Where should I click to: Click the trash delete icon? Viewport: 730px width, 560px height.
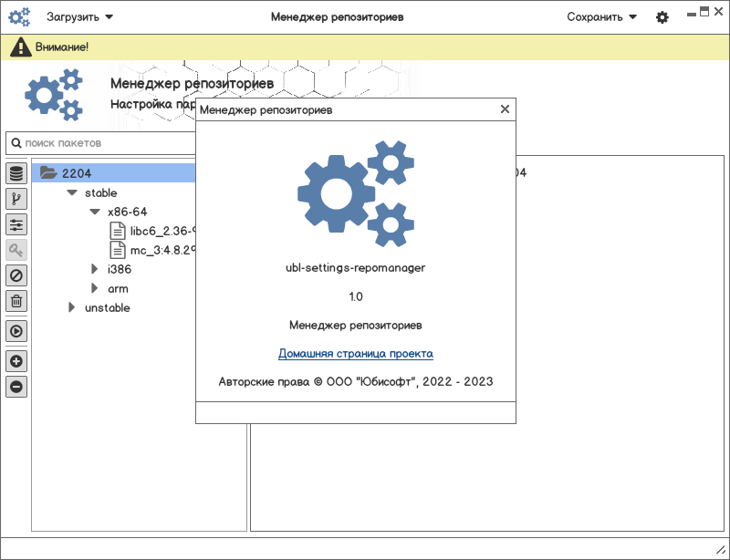tap(16, 301)
